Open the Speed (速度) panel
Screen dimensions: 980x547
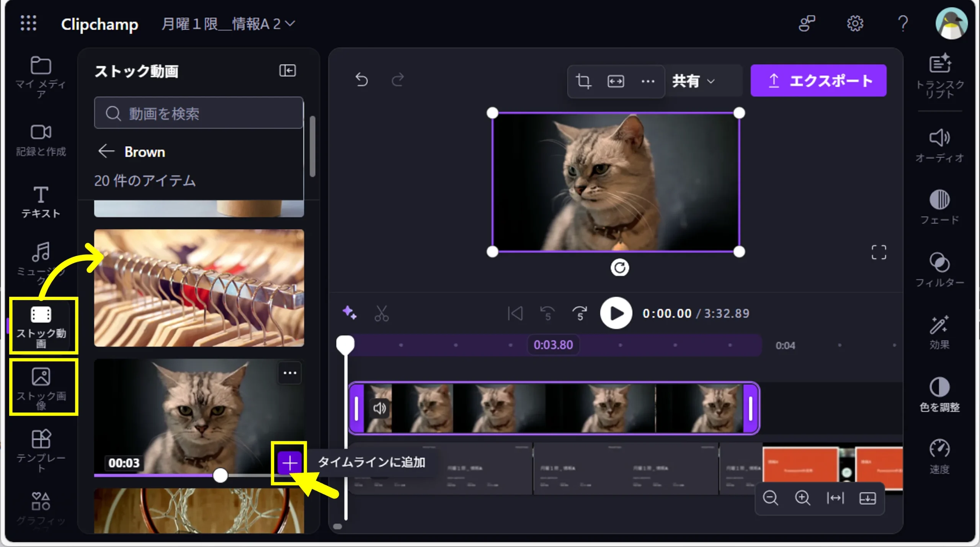coord(939,456)
